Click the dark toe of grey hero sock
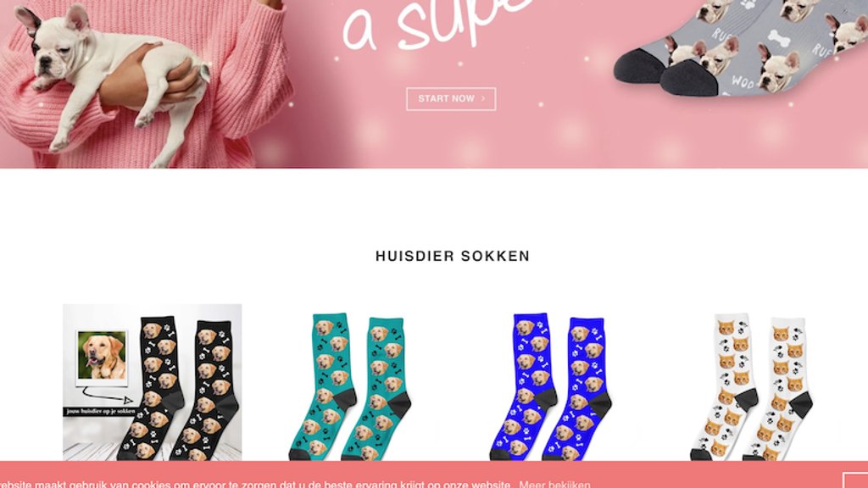Screen dimensions: 868x488 688,78
